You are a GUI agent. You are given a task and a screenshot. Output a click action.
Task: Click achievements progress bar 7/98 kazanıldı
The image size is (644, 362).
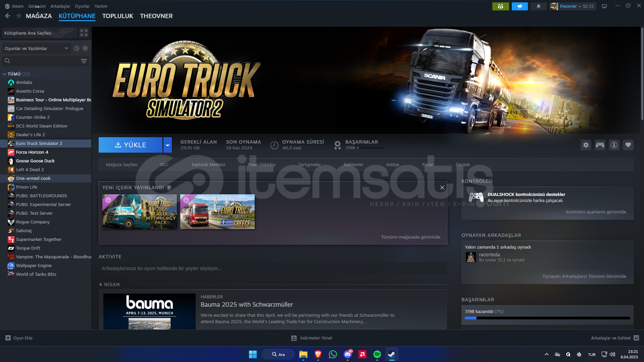[x=548, y=318]
